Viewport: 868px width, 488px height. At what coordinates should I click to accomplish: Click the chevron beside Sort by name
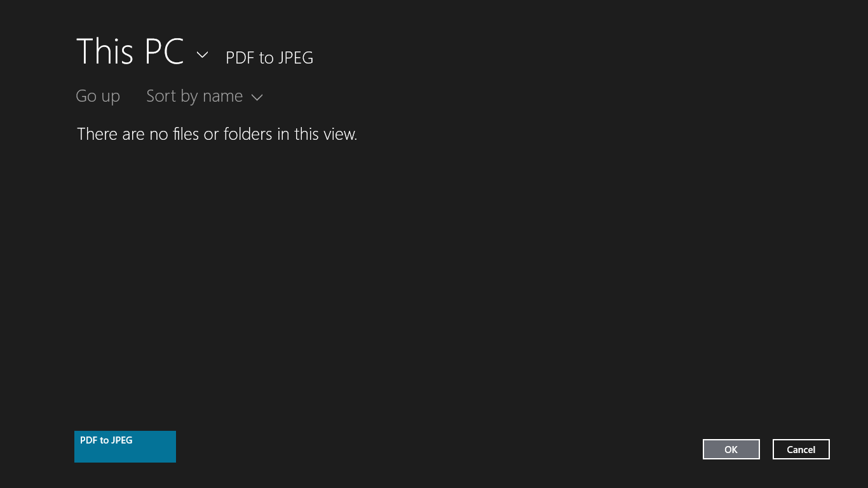click(257, 97)
